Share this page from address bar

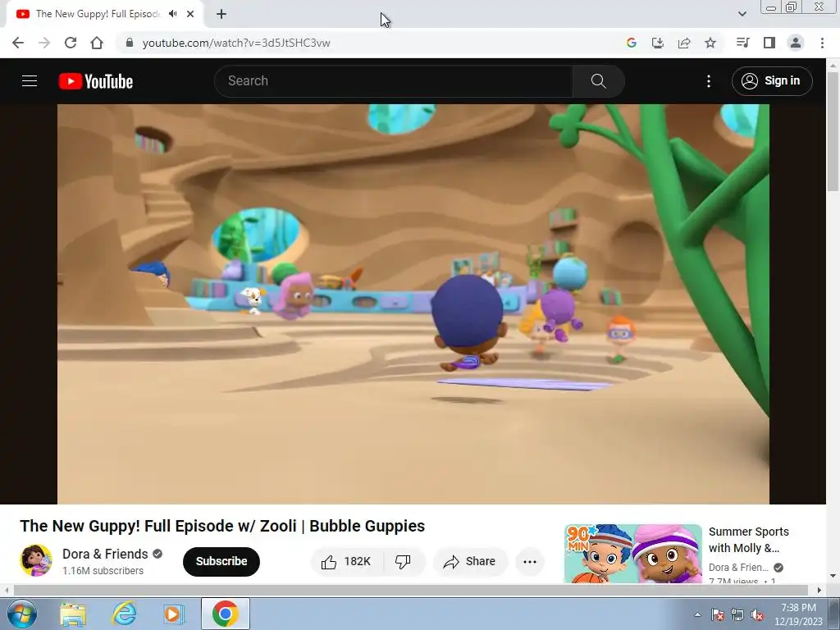(x=684, y=43)
